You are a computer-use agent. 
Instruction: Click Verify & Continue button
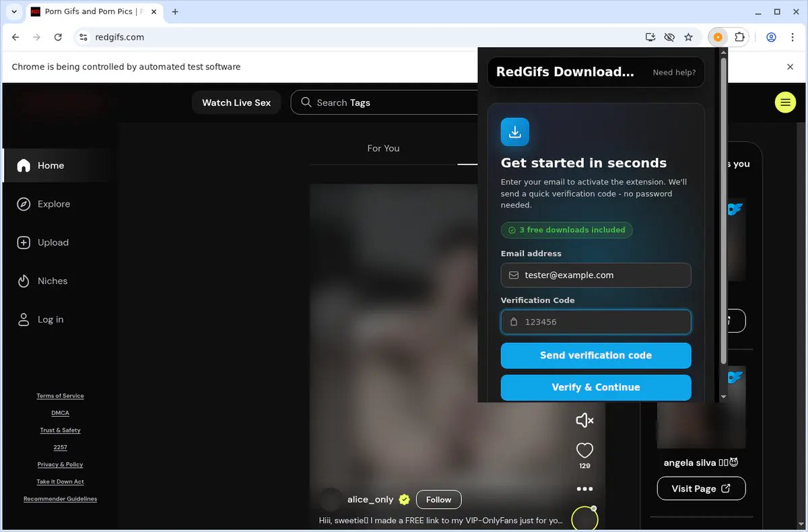[x=596, y=387]
